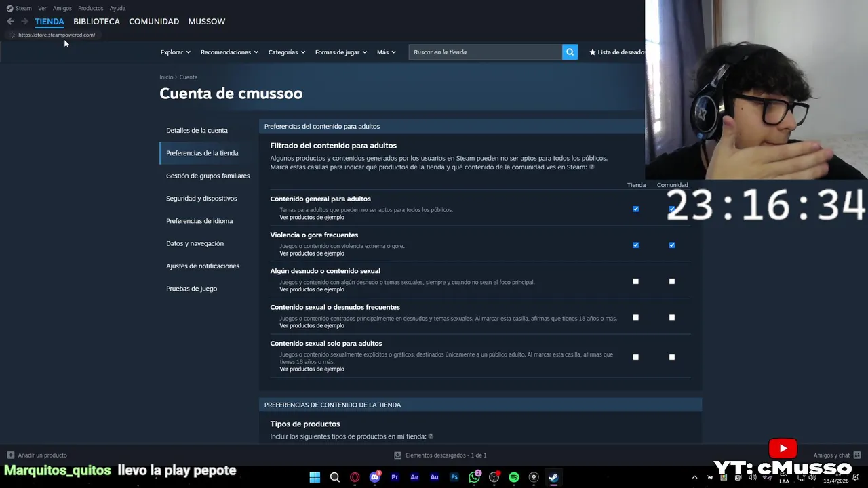Image resolution: width=868 pixels, height=488 pixels.
Task: Click the 'Añadir un producto' label
Action: [43, 455]
